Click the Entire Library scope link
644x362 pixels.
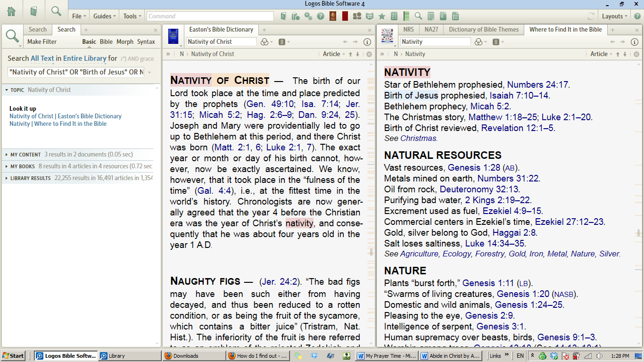click(85, 58)
